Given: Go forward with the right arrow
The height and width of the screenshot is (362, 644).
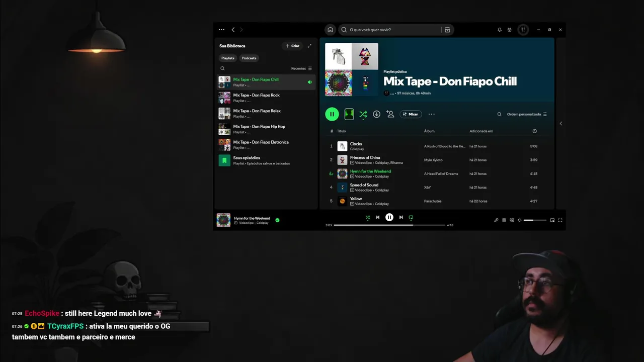Looking at the screenshot, I should (x=241, y=30).
